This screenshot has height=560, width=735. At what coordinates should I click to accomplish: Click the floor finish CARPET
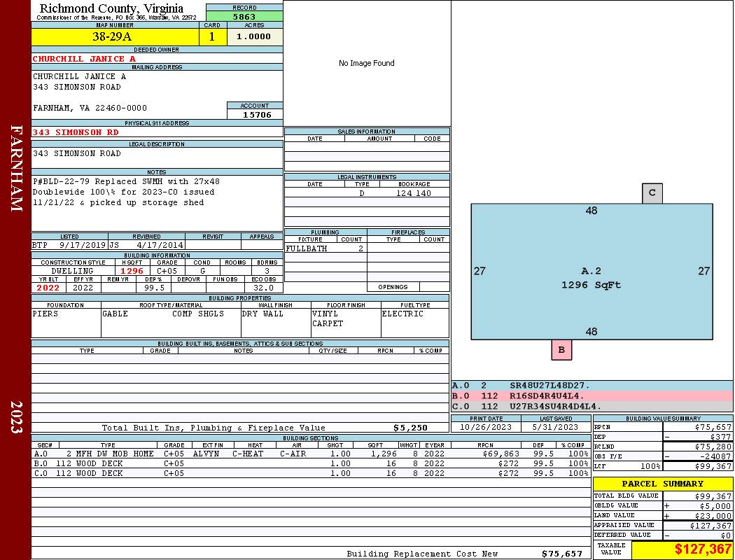click(327, 324)
